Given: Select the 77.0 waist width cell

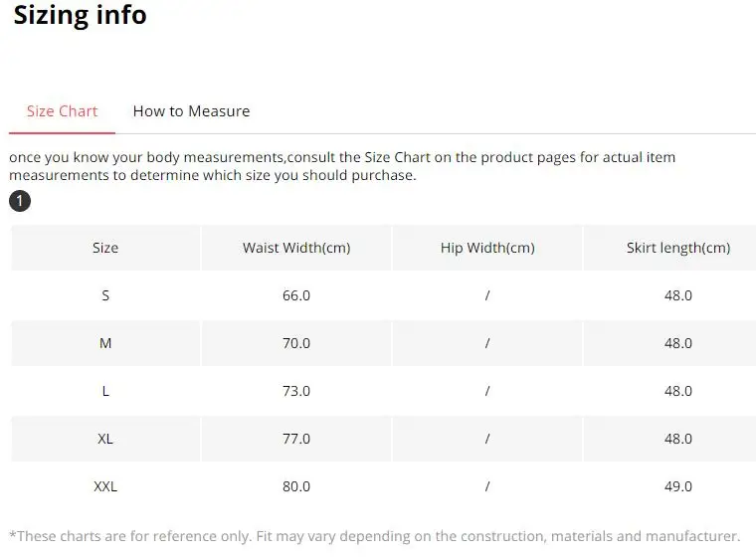Looking at the screenshot, I should pos(296,439).
